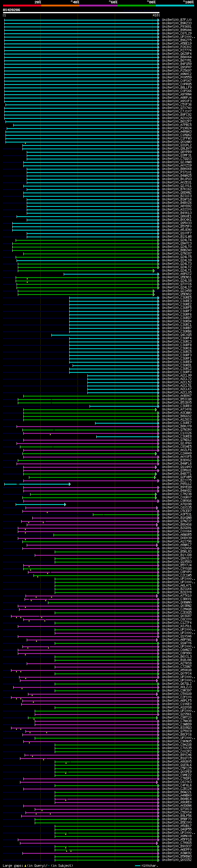Click the orange ~40% identity legend segment

click(x=60, y=6)
